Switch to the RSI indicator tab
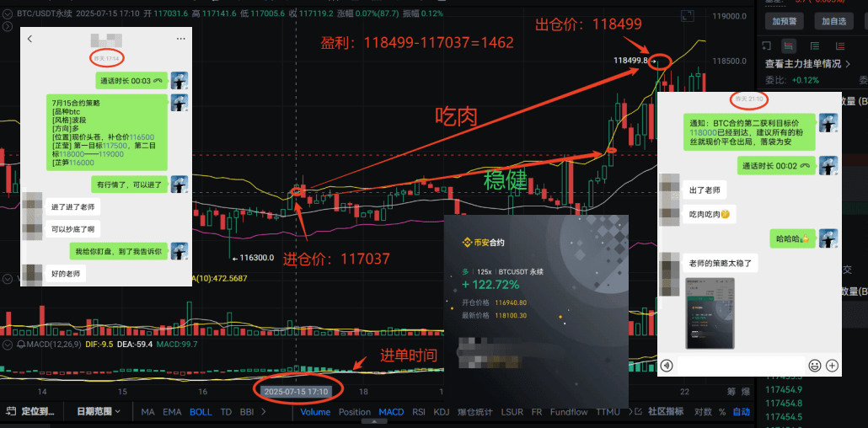Image resolution: width=868 pixels, height=428 pixels. tap(419, 412)
